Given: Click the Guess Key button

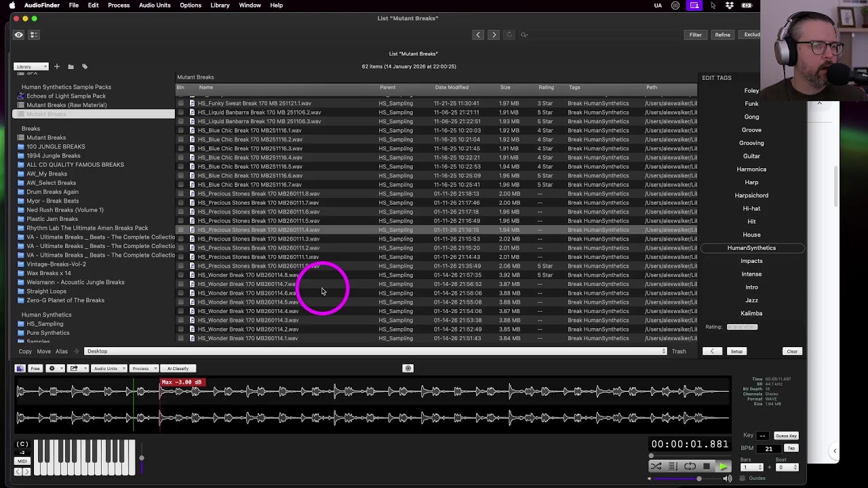Looking at the screenshot, I should (786, 436).
